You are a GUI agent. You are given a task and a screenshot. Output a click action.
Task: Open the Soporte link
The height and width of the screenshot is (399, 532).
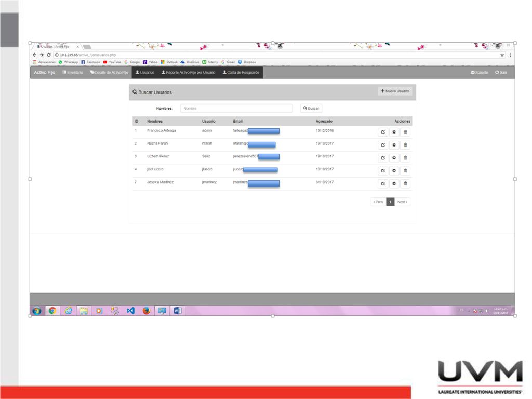[479, 72]
